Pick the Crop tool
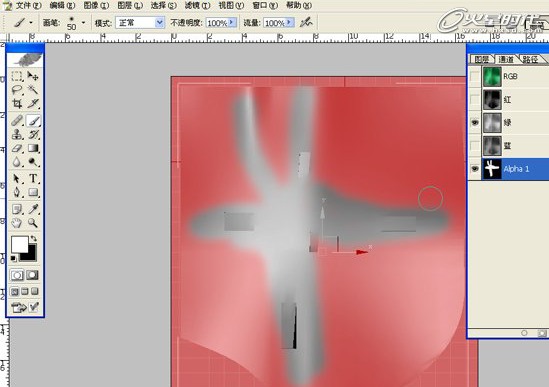549x387 pixels. pos(17,103)
